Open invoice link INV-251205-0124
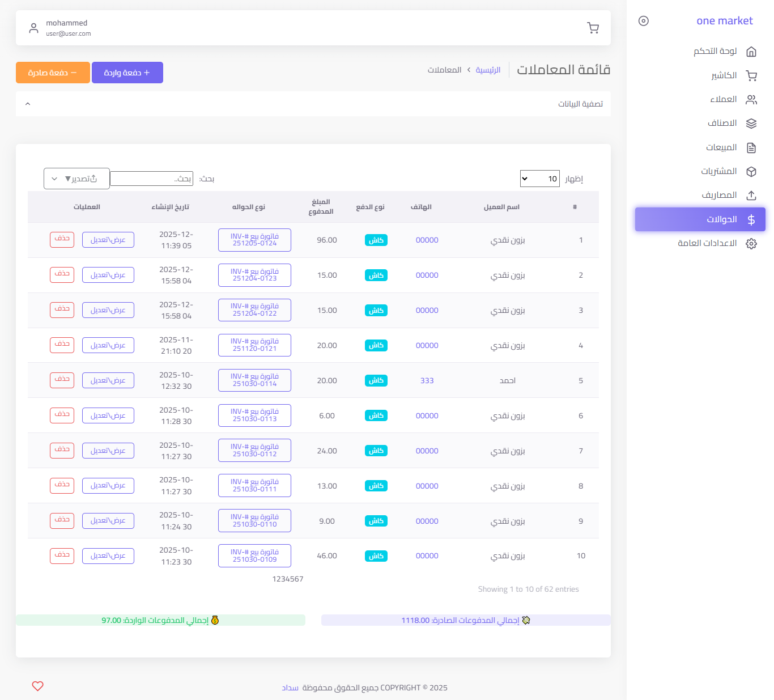The height and width of the screenshot is (700, 774). click(x=254, y=240)
